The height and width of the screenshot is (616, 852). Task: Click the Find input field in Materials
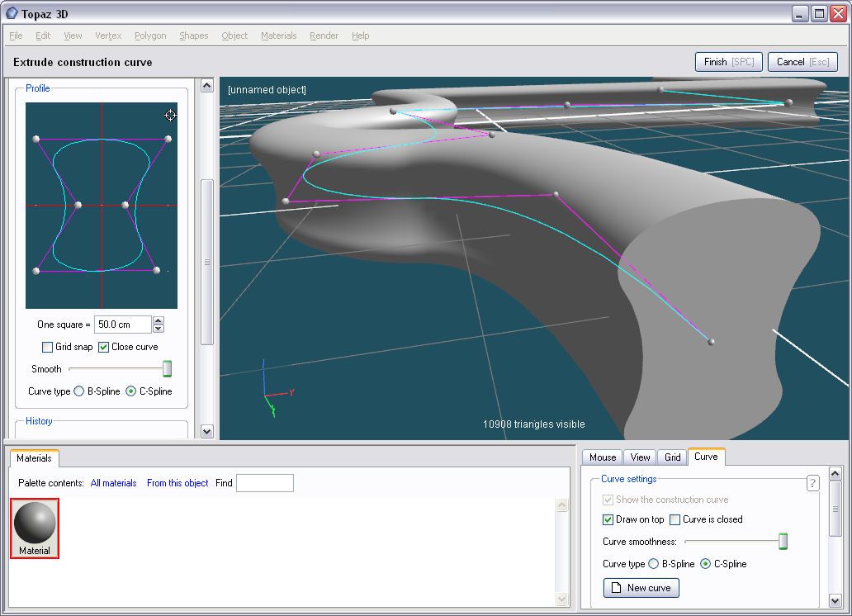264,483
